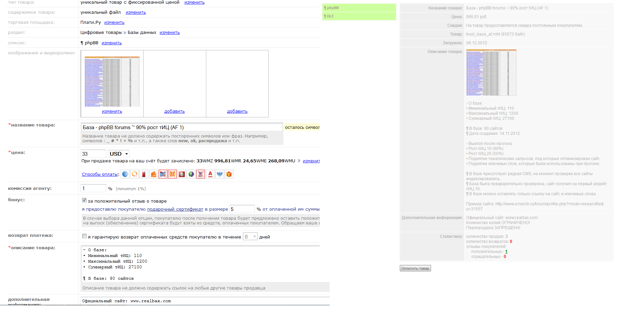Click the crossed-out bank card payment icon
Image resolution: width=644 pixels, height=320 pixels.
tap(163, 174)
